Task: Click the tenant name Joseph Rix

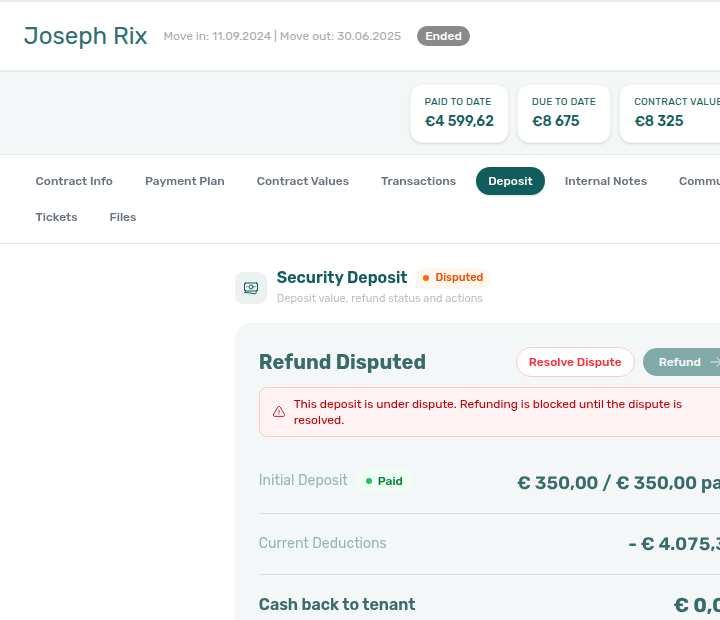Action: pyautogui.click(x=85, y=36)
